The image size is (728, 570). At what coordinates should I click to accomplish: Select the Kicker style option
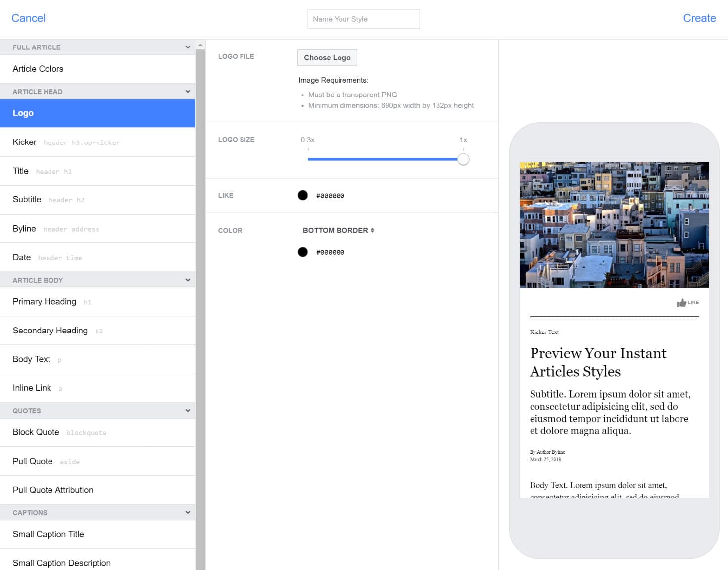(24, 142)
